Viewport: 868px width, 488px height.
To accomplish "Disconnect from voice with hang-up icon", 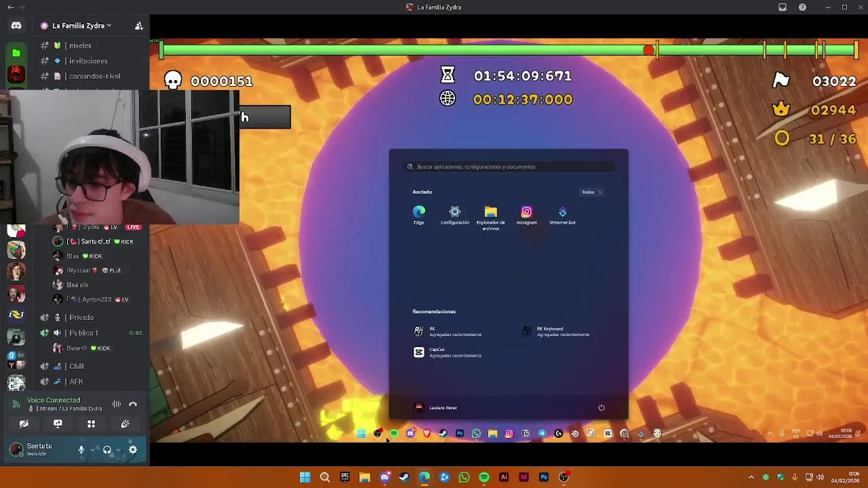I will 133,404.
